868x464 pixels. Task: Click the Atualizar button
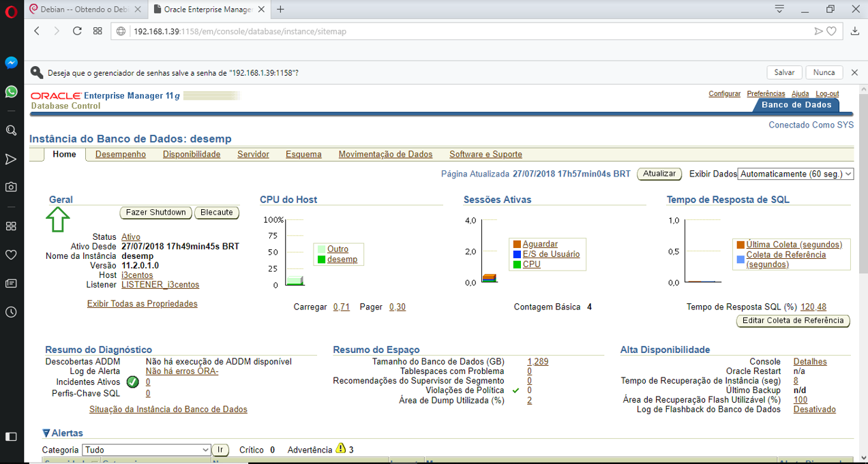pyautogui.click(x=659, y=174)
